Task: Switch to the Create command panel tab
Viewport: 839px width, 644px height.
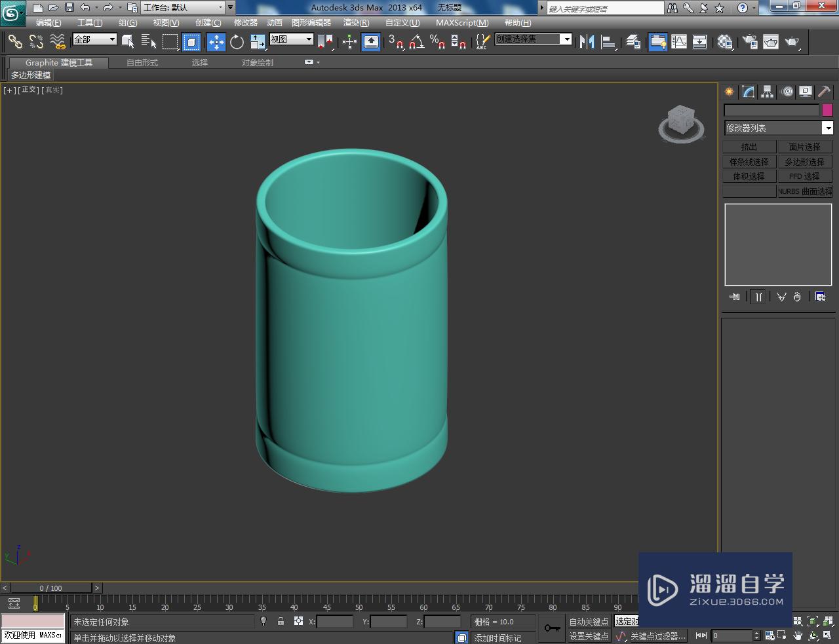Action: pyautogui.click(x=729, y=92)
